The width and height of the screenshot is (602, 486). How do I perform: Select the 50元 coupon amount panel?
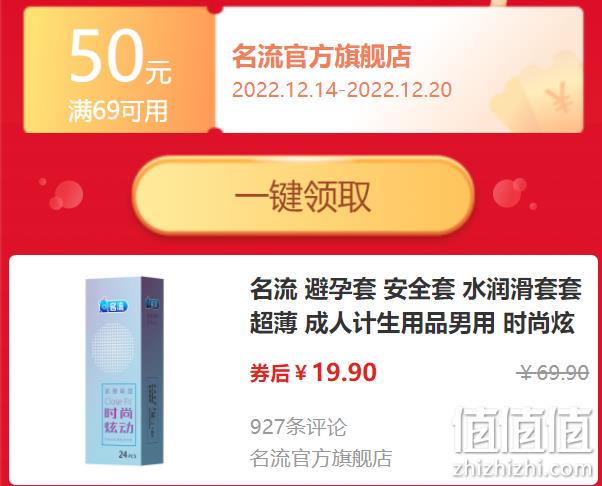tap(119, 70)
